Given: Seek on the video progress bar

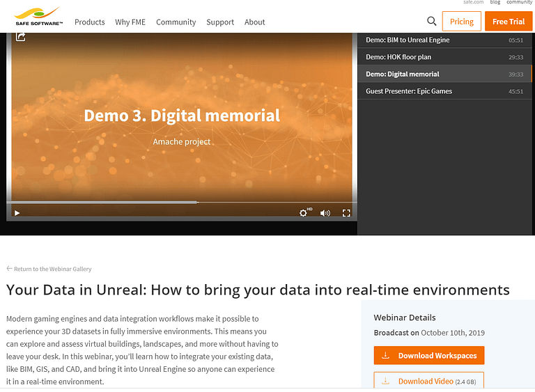Looking at the screenshot, I should click(x=182, y=203).
